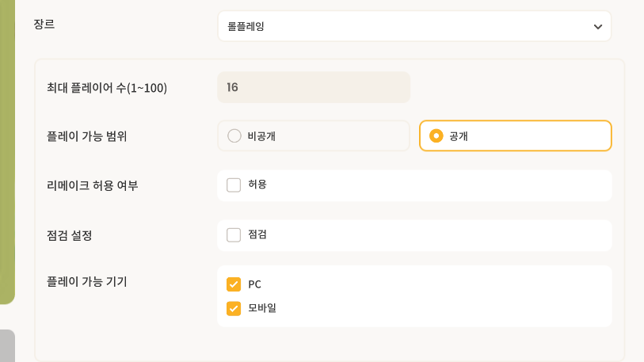Image resolution: width=644 pixels, height=362 pixels.
Task: Click the chevron arrow in the genre dropdown
Action: click(x=597, y=27)
